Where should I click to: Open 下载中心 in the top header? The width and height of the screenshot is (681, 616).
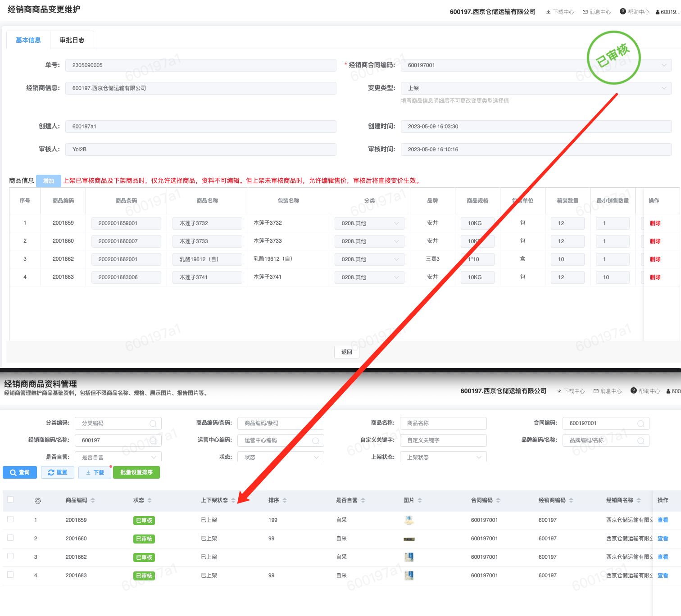pyautogui.click(x=560, y=12)
